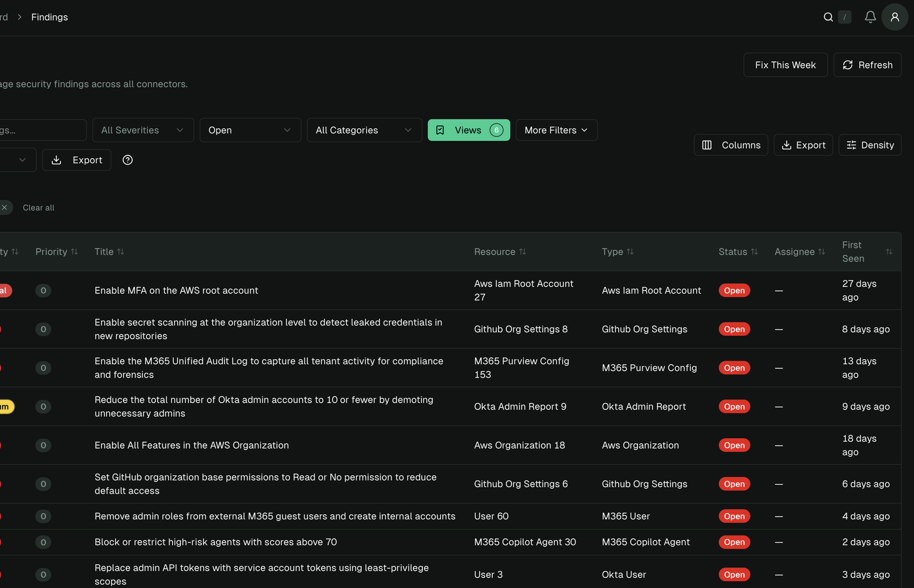Viewport: 914px width, 588px height.
Task: Open Density settings
Action: pyautogui.click(x=870, y=145)
